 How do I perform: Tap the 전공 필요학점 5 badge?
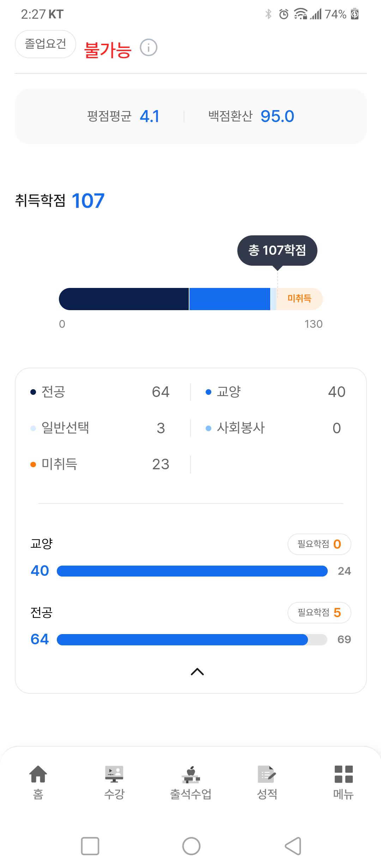pyautogui.click(x=319, y=613)
